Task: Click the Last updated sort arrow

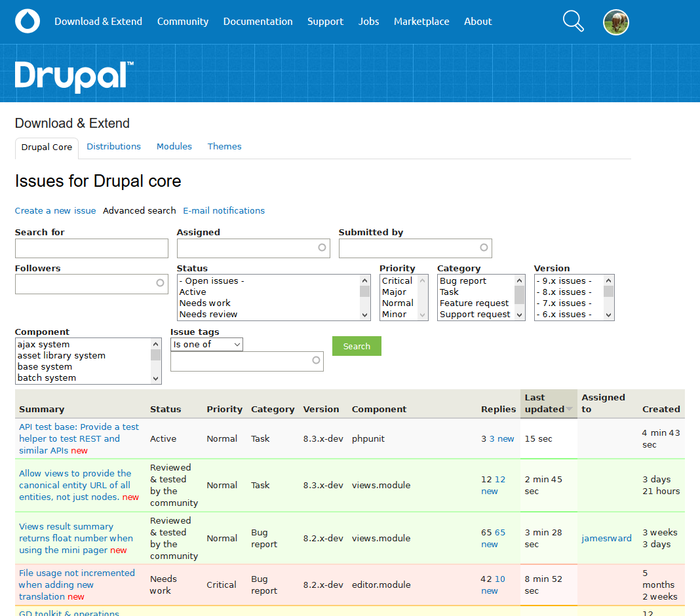Action: (x=569, y=409)
